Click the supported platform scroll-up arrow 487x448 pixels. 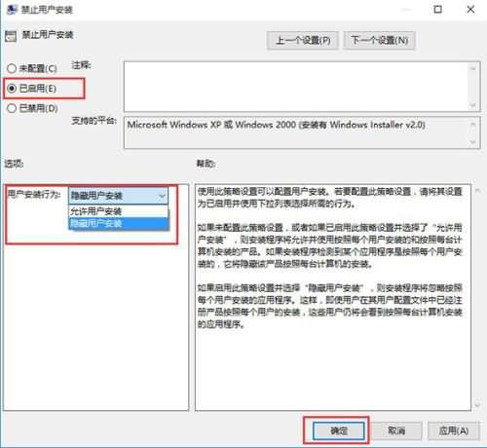tap(473, 124)
